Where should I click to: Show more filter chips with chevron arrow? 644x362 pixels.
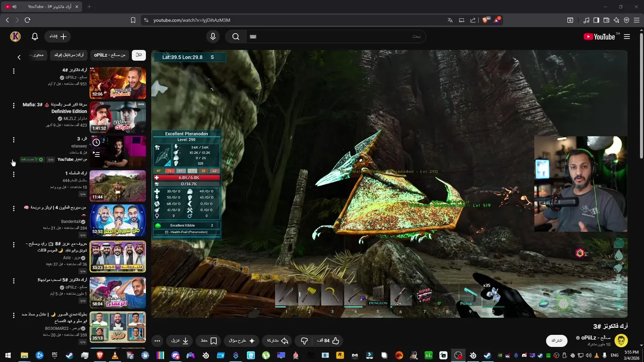pos(19,57)
